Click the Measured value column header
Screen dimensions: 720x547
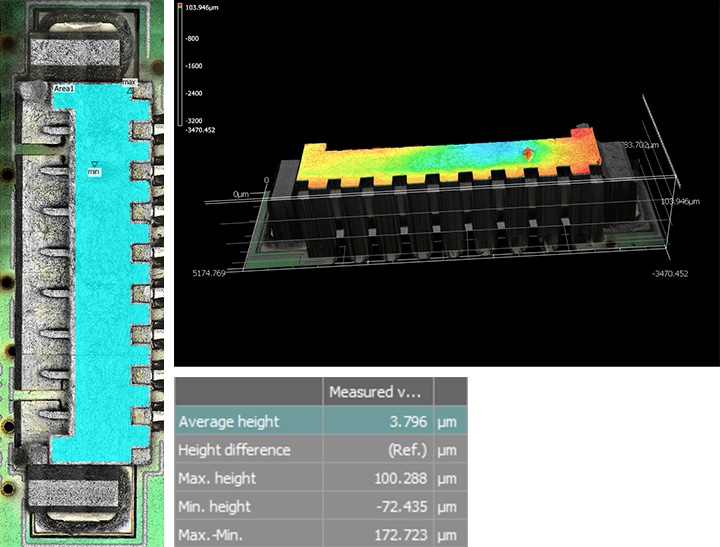(376, 392)
